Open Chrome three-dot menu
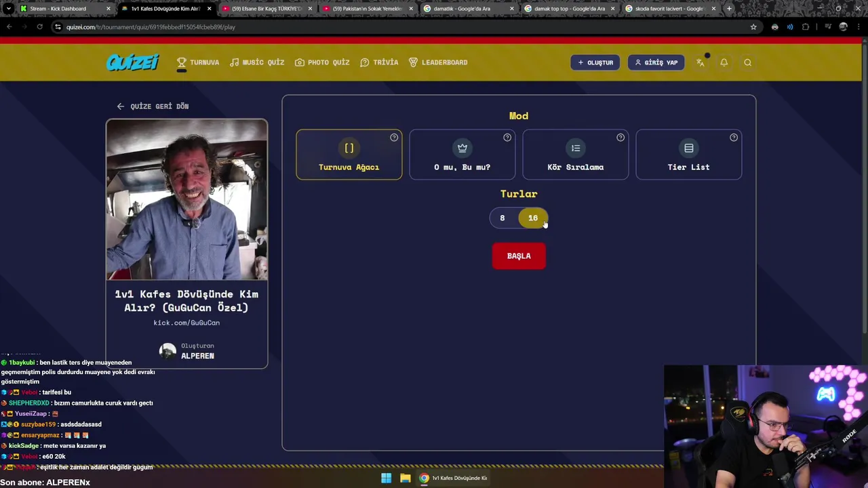868x488 pixels. pyautogui.click(x=859, y=27)
